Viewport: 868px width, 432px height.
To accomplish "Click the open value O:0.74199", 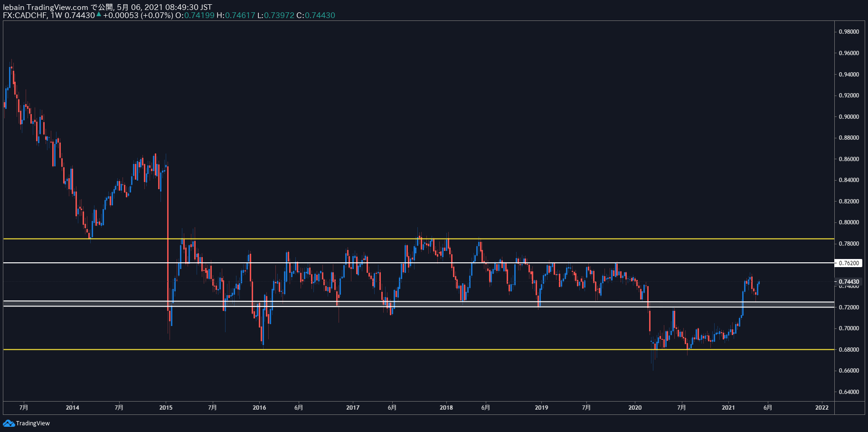I will tap(195, 15).
